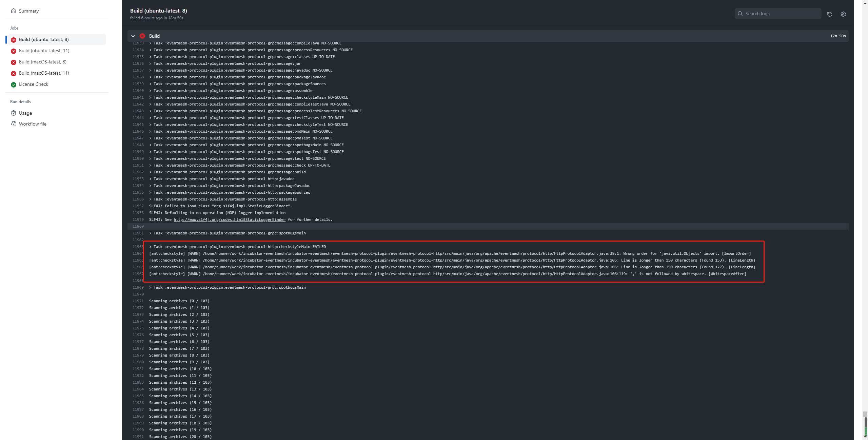Viewport: 868px width, 440px height.
Task: Open the log settings gear icon
Action: coord(843,14)
